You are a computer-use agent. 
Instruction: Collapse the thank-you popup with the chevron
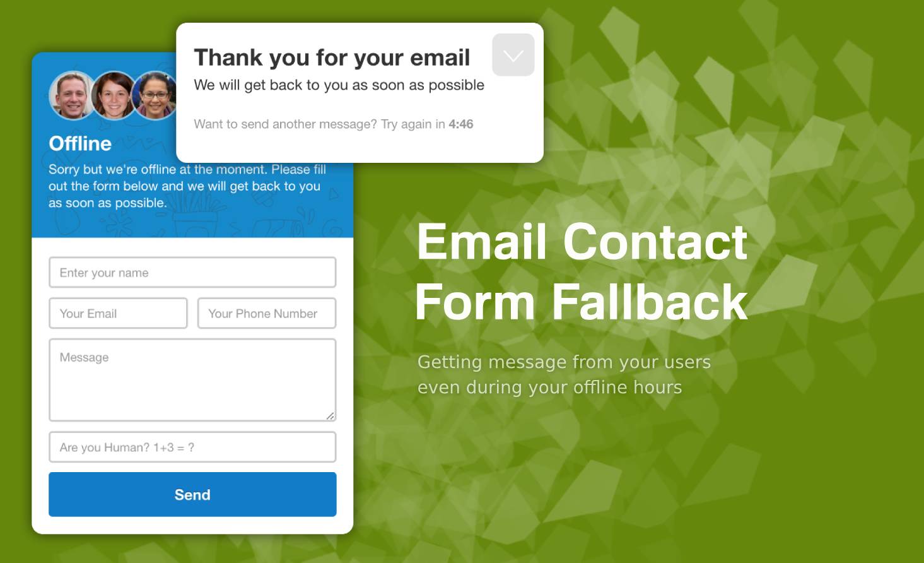(513, 55)
